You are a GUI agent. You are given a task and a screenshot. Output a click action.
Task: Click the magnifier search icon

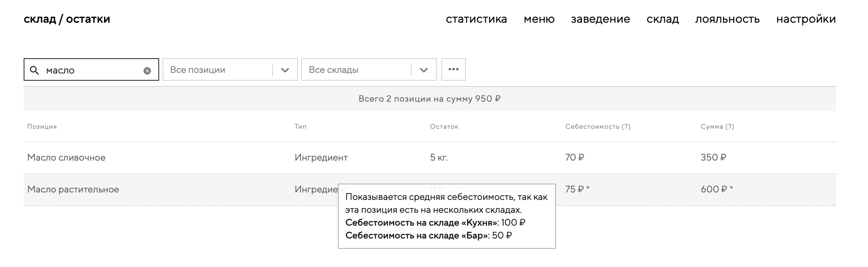[34, 70]
